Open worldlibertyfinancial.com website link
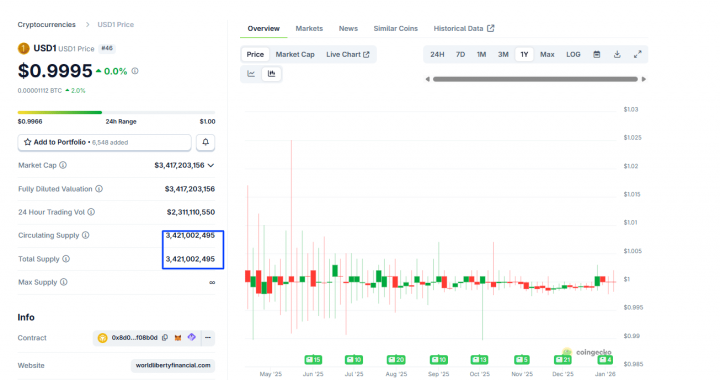720x380 pixels. 173,366
